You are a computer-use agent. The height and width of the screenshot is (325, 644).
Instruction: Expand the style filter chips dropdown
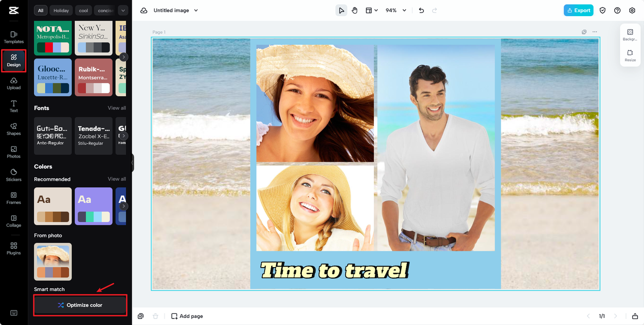click(122, 10)
